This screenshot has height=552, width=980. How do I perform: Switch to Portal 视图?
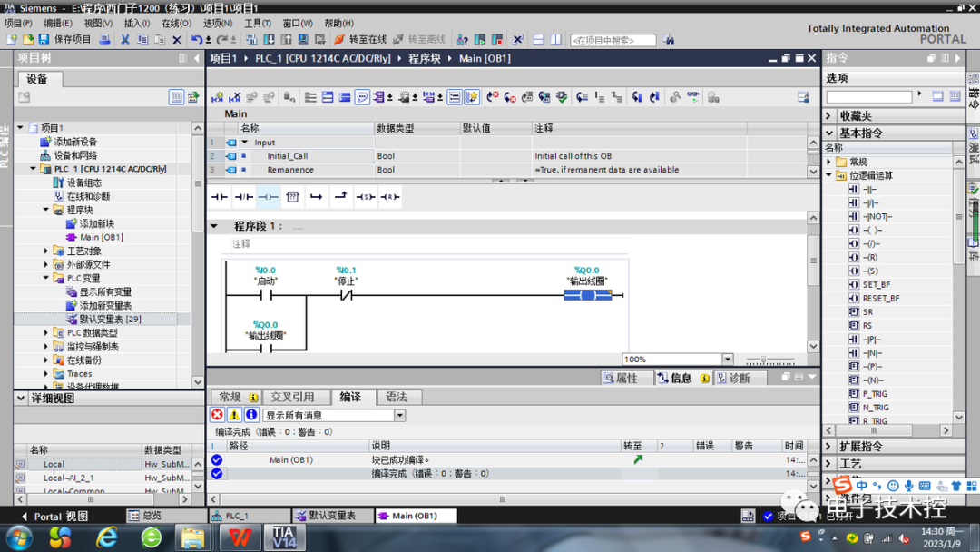[55, 517]
